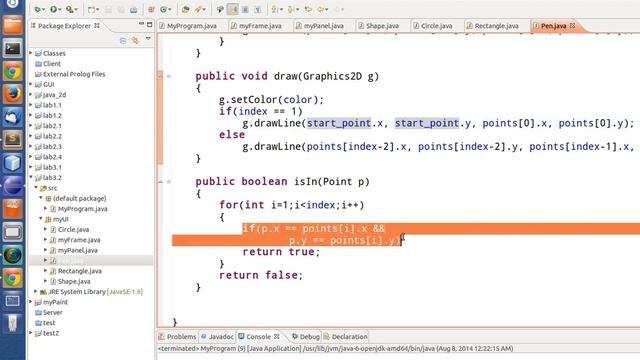Click the 'return true;' code line

281,252
